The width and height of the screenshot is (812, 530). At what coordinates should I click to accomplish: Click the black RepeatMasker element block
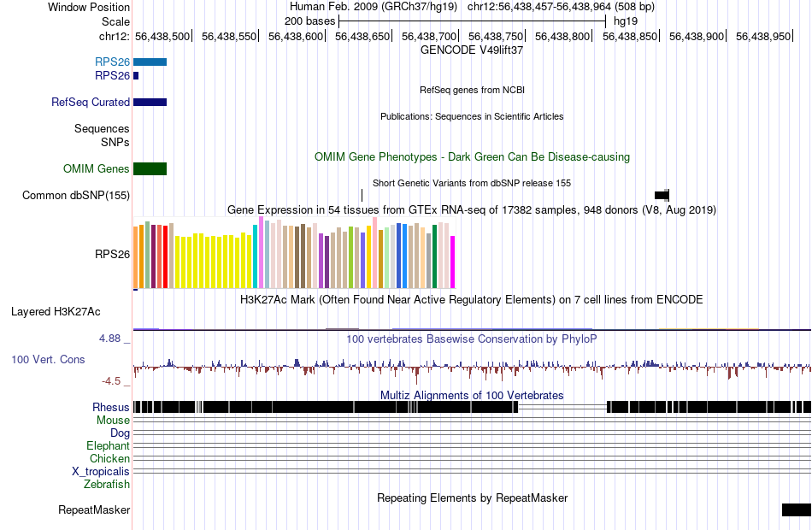tap(797, 509)
